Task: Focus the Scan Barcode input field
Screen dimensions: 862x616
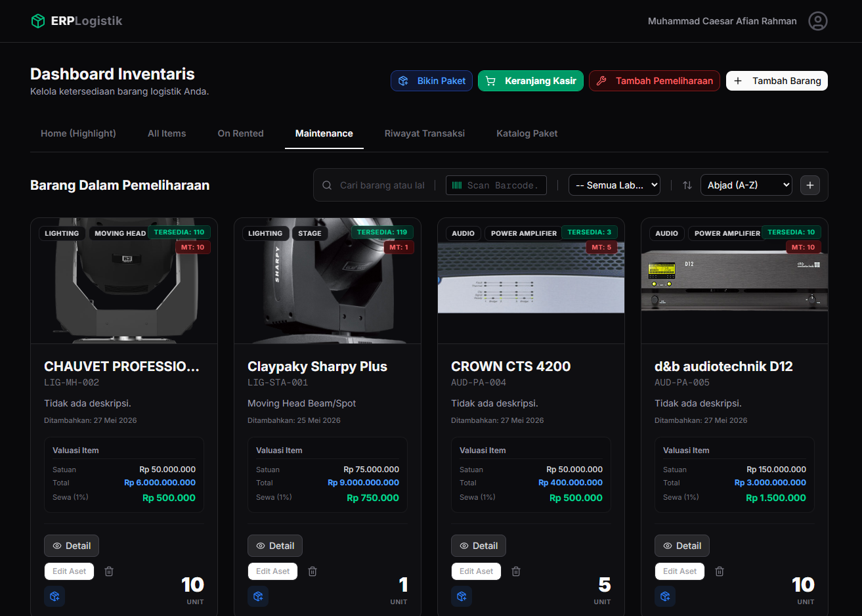Action: pos(496,185)
